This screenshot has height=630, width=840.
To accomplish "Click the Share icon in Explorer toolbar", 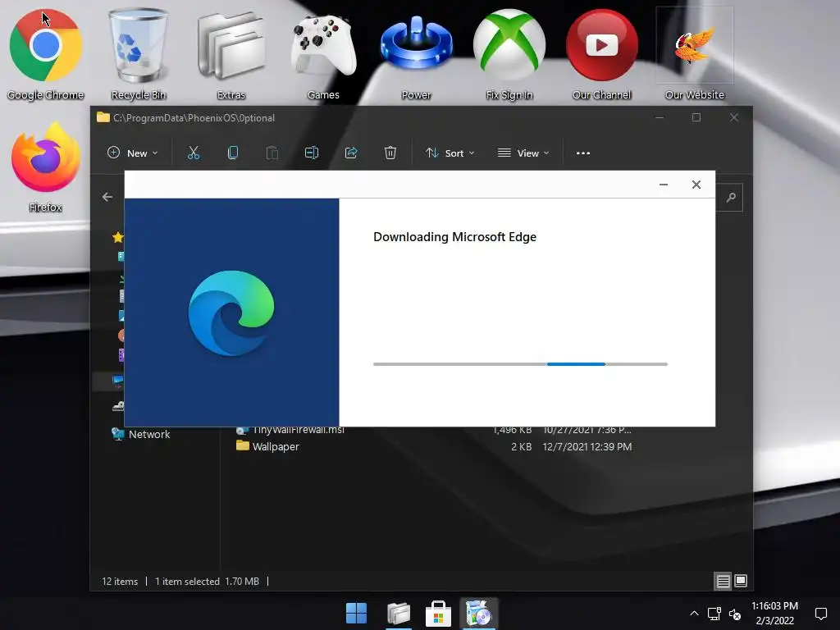I will click(351, 153).
